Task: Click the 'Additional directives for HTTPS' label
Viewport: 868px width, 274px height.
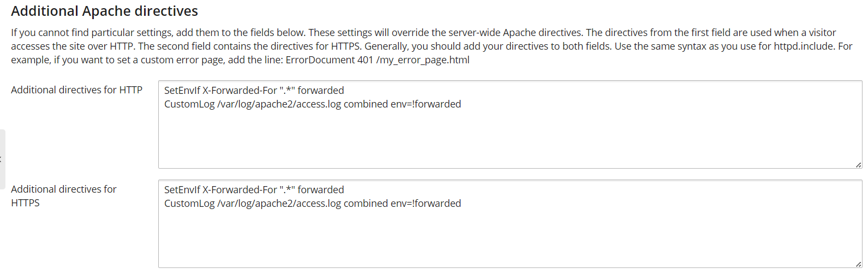Action: pyautogui.click(x=64, y=196)
